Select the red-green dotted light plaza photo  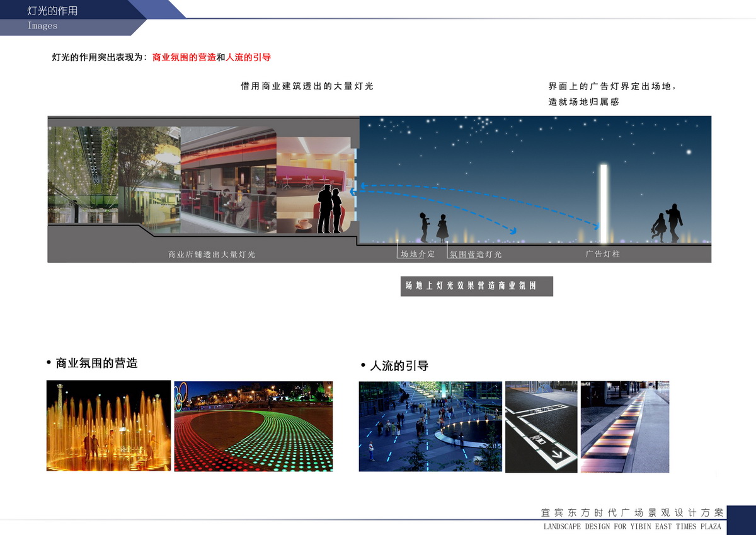253,426
